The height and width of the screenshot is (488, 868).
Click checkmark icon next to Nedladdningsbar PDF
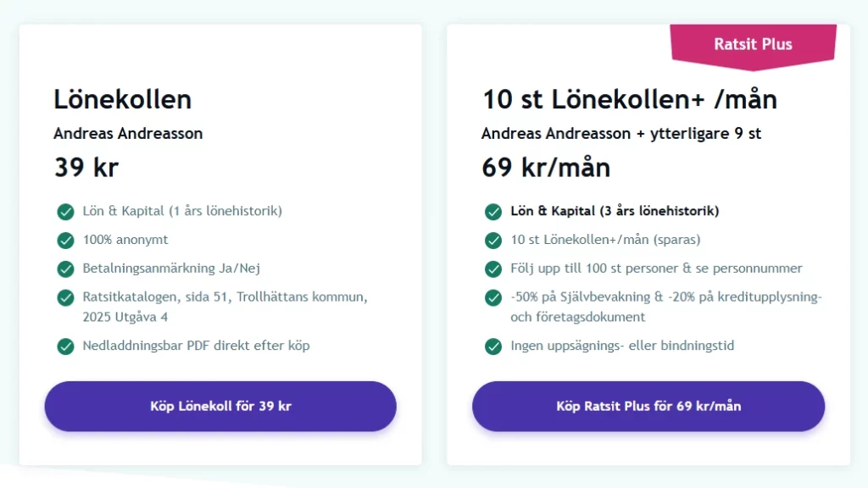[65, 346]
